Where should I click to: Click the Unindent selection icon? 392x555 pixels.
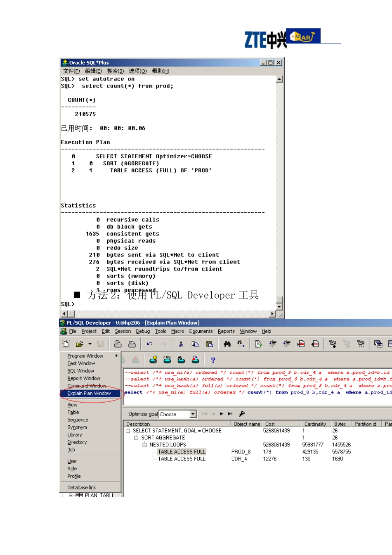click(287, 344)
